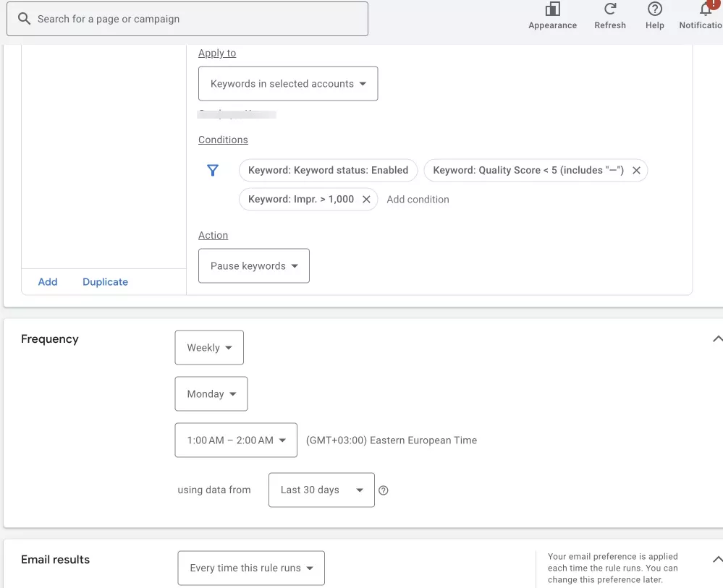The width and height of the screenshot is (723, 588).
Task: Open the Weekly frequency dropdown
Action: point(209,347)
